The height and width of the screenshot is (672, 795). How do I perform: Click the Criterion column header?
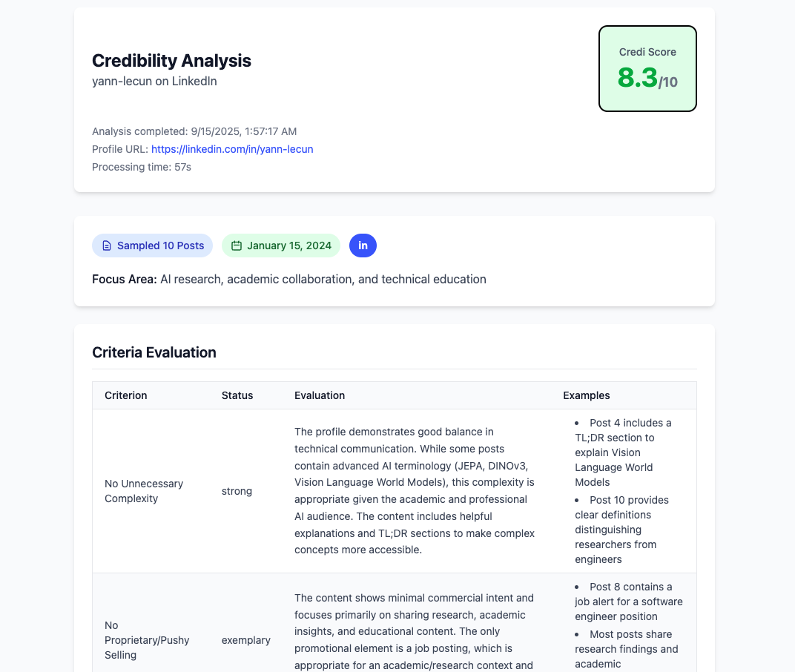tap(126, 395)
